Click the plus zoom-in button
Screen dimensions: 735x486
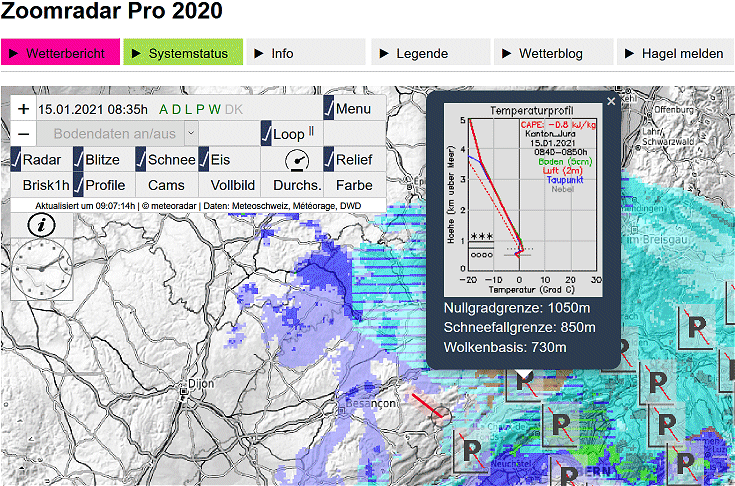click(x=23, y=109)
